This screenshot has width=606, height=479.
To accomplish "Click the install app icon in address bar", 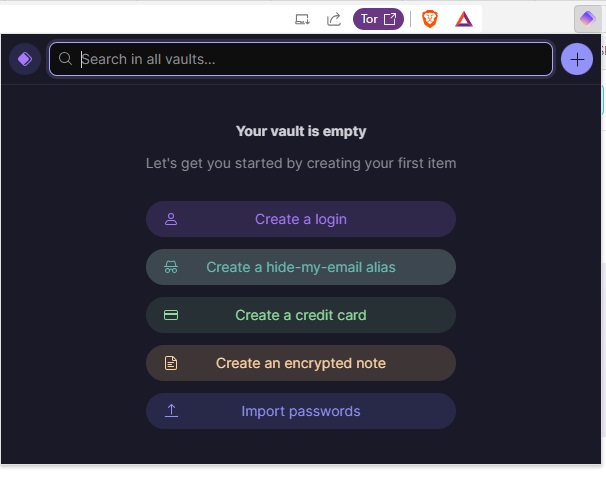I will 302,19.
